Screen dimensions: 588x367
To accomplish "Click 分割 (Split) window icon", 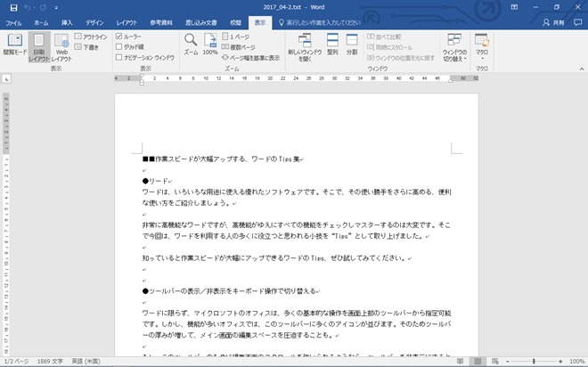I will coord(352,45).
